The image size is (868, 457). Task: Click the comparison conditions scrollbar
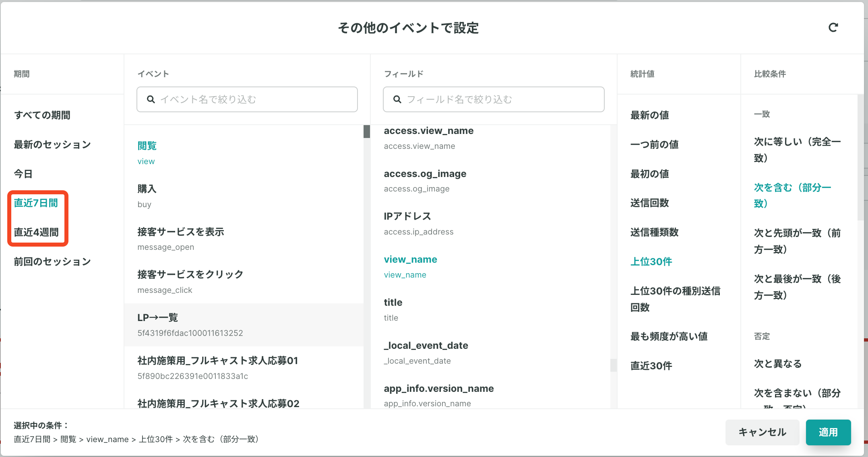coord(860,157)
